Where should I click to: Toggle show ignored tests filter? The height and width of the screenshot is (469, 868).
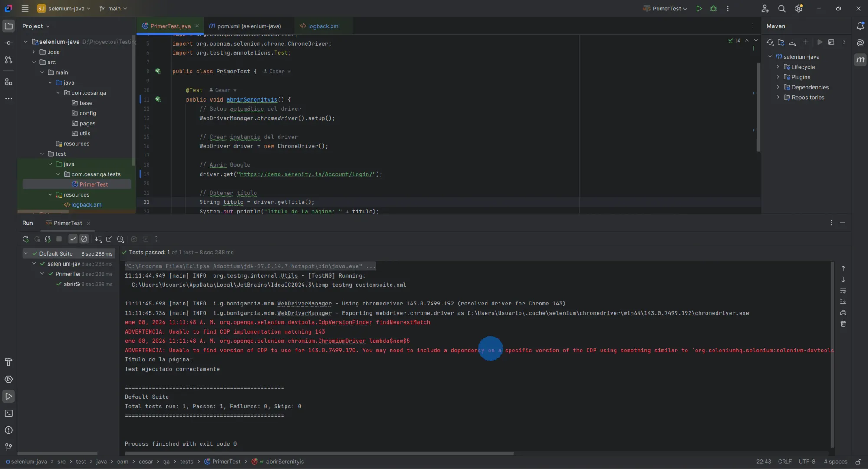click(x=85, y=239)
